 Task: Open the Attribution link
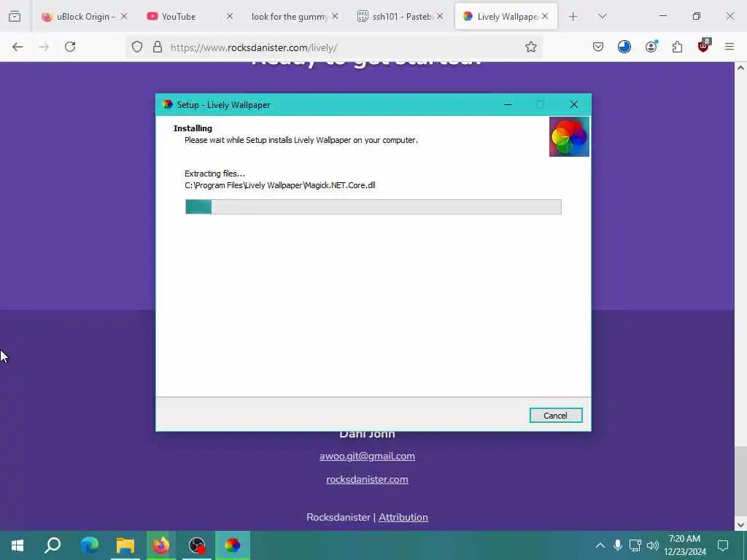tap(403, 517)
